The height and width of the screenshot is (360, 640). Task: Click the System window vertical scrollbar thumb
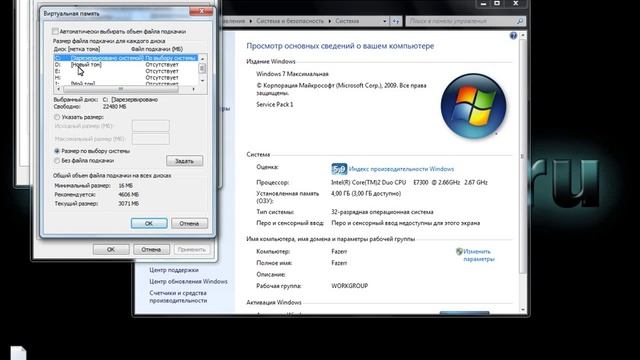[x=523, y=156]
